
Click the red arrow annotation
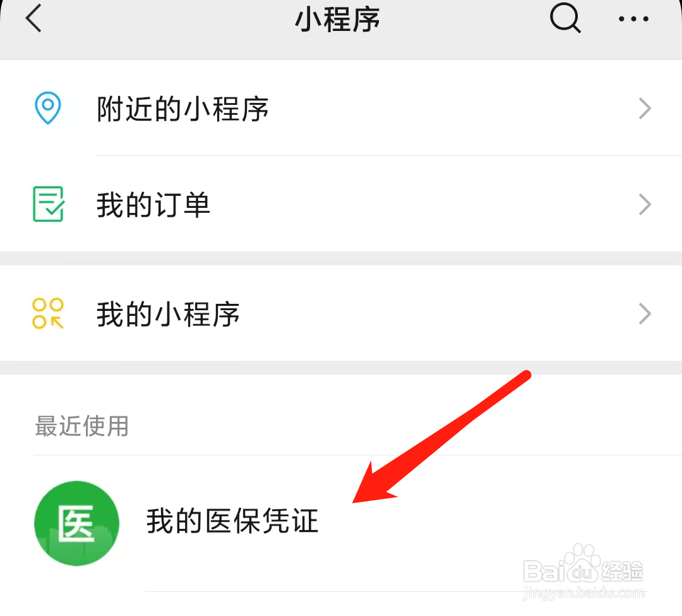pos(441,437)
